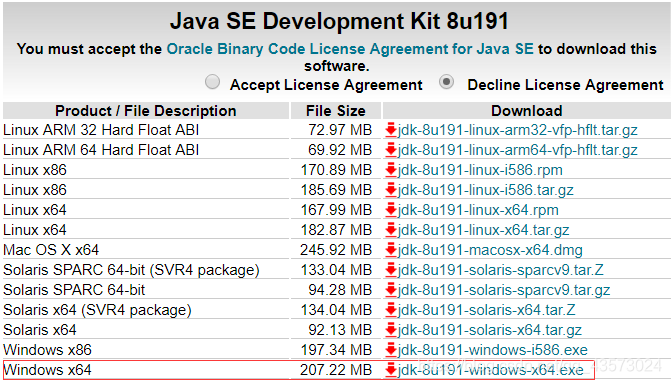Click the 94.28 MB file size
This screenshot has width=671, height=384.
pyautogui.click(x=340, y=290)
